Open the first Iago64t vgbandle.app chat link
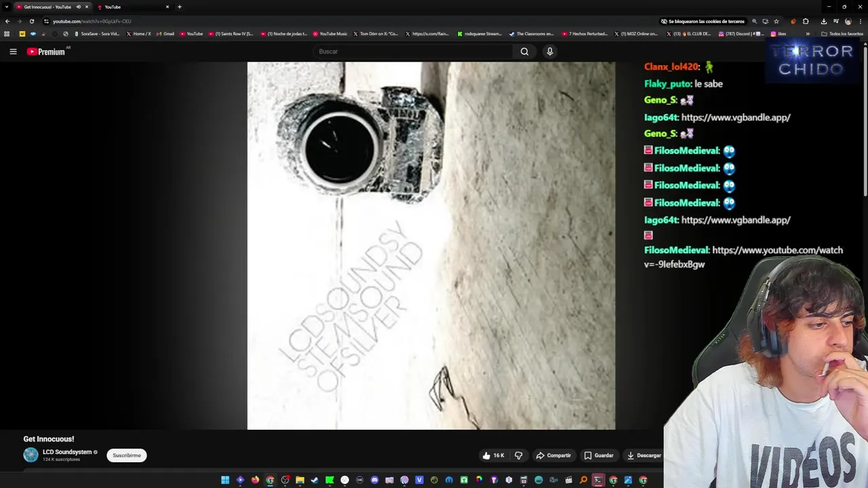This screenshot has width=868, height=488. [736, 117]
